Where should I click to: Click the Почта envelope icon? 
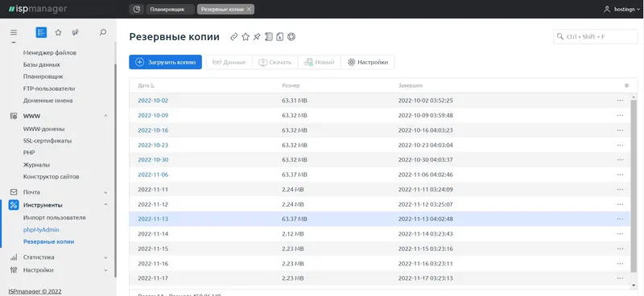[14, 191]
